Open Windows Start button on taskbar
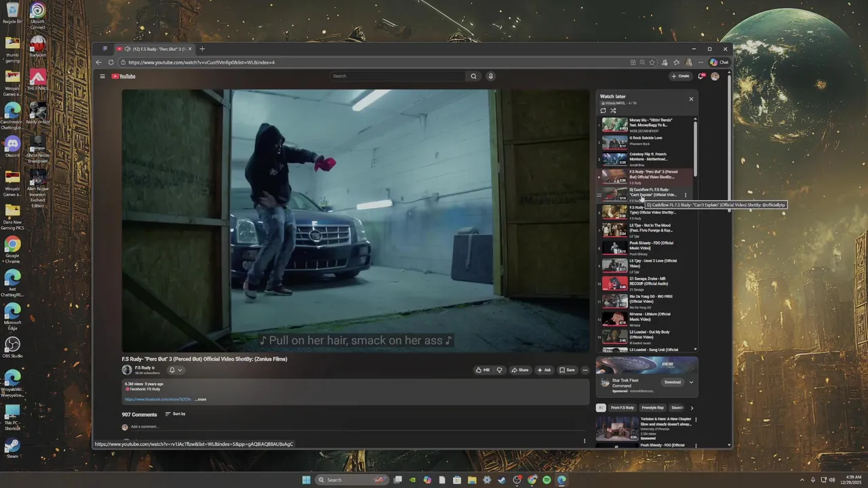 (x=307, y=480)
